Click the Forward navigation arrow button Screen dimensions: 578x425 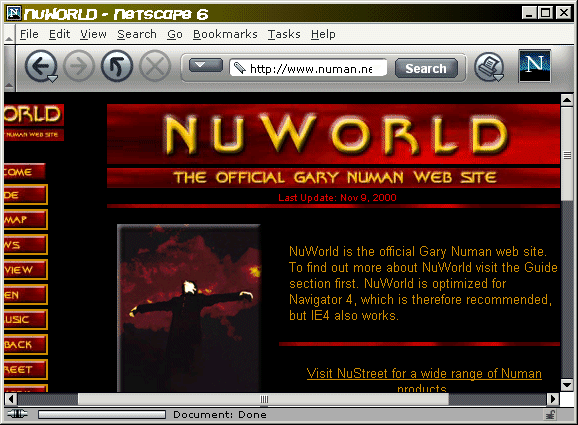(79, 66)
